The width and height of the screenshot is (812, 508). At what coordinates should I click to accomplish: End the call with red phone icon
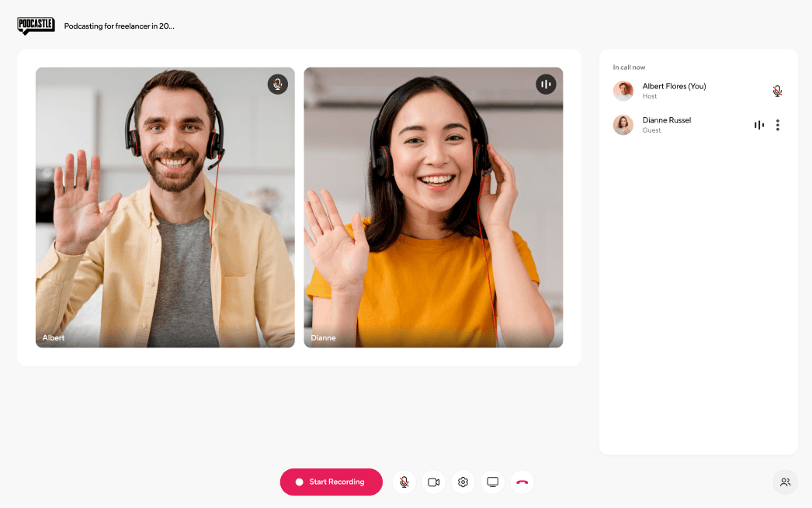click(x=522, y=482)
